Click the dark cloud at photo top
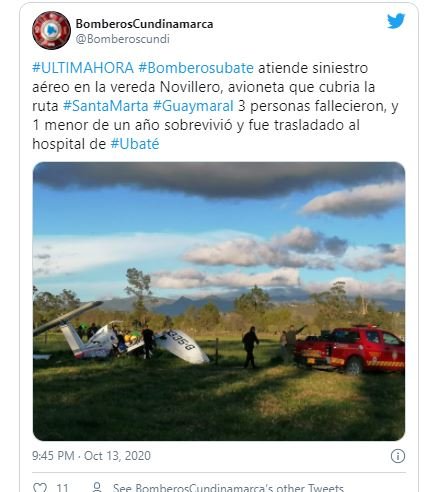Image resolution: width=436 pixels, height=492 pixels. click(x=213, y=178)
